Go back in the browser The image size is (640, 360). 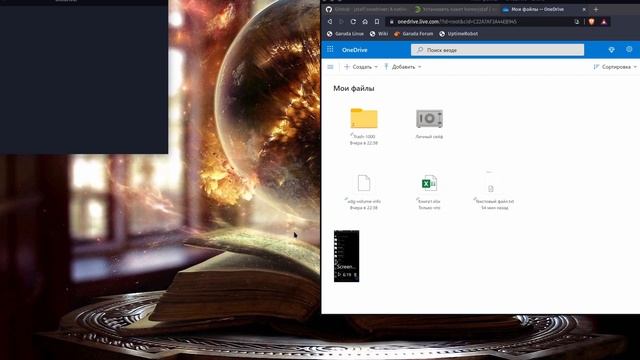coord(330,22)
